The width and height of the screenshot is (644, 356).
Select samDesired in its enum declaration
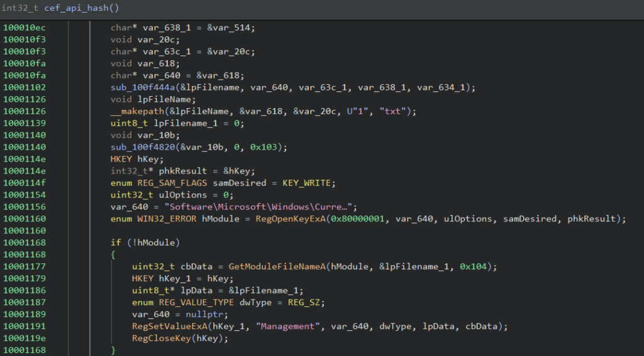pos(240,183)
